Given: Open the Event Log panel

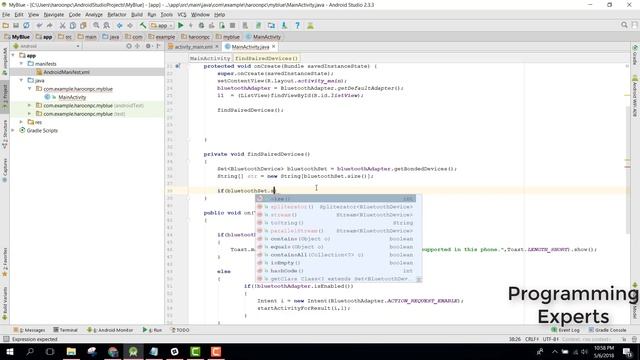Looking at the screenshot, I should (x=566, y=330).
